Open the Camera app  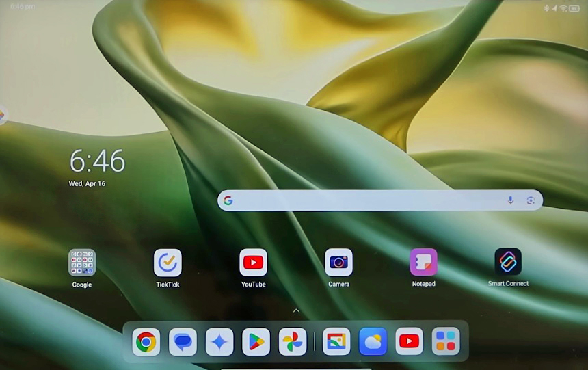pos(338,262)
